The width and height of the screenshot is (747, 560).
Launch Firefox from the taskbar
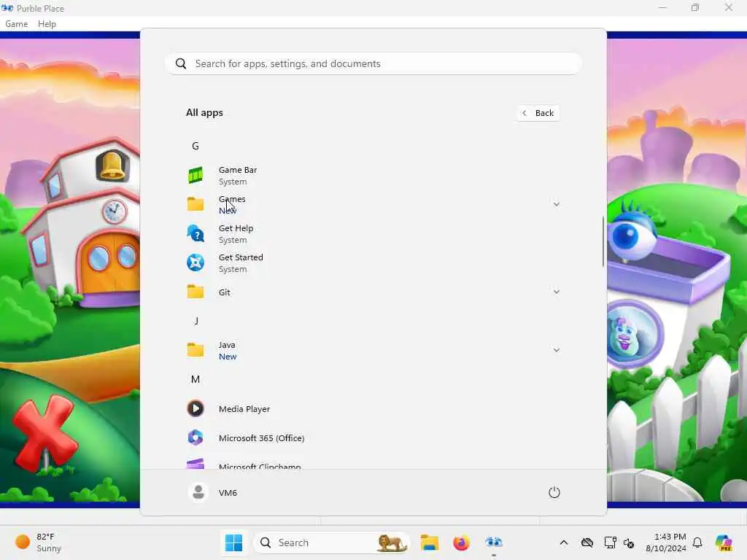[x=461, y=542]
